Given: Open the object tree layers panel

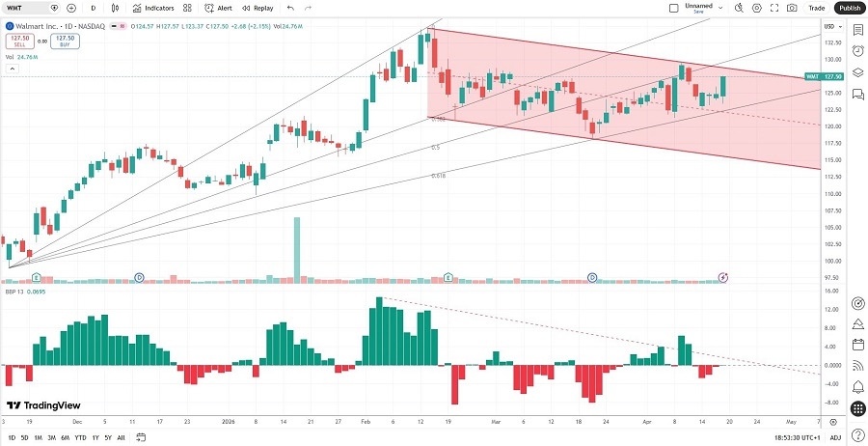Looking at the screenshot, I should point(858,72).
